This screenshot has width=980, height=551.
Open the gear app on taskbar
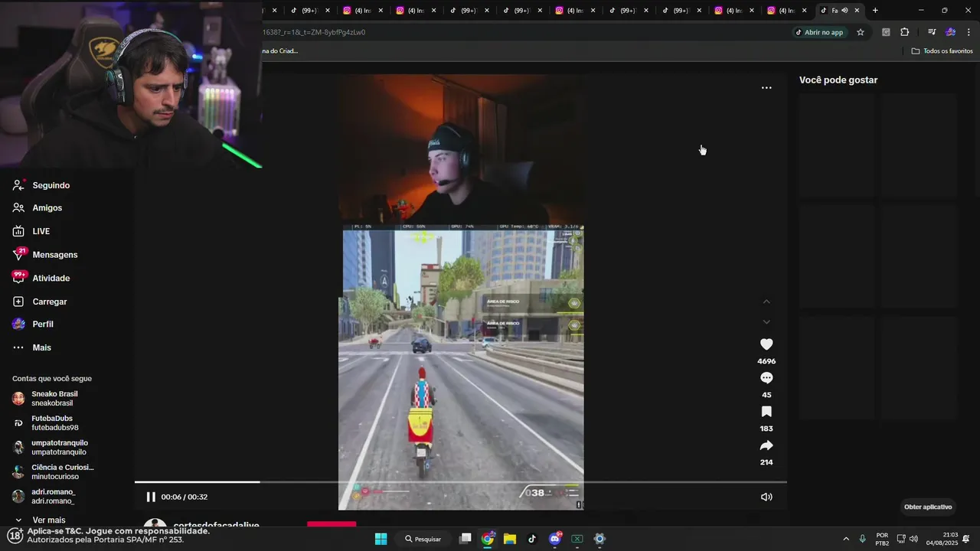tap(599, 539)
